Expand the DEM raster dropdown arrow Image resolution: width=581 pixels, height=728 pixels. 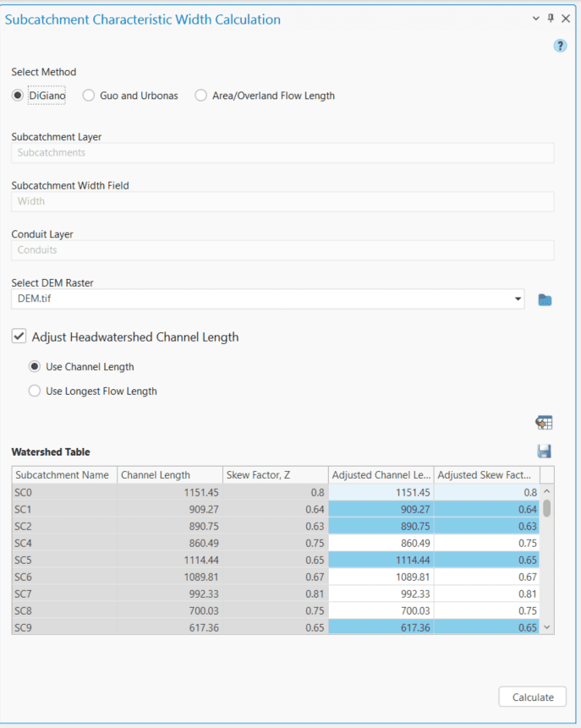pyautogui.click(x=517, y=299)
